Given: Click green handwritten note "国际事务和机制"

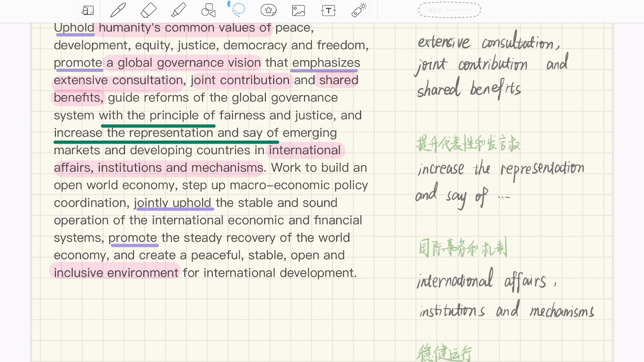Looking at the screenshot, I should tap(463, 248).
